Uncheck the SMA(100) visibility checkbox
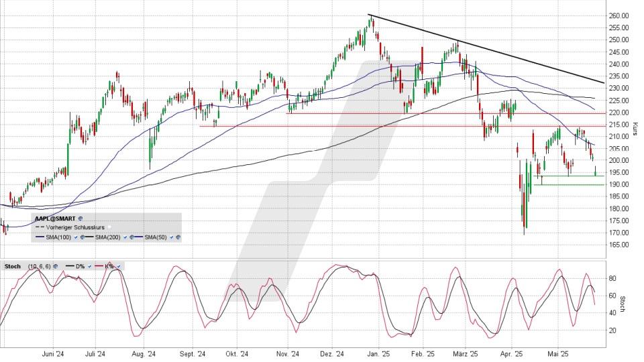 pyautogui.click(x=76, y=237)
